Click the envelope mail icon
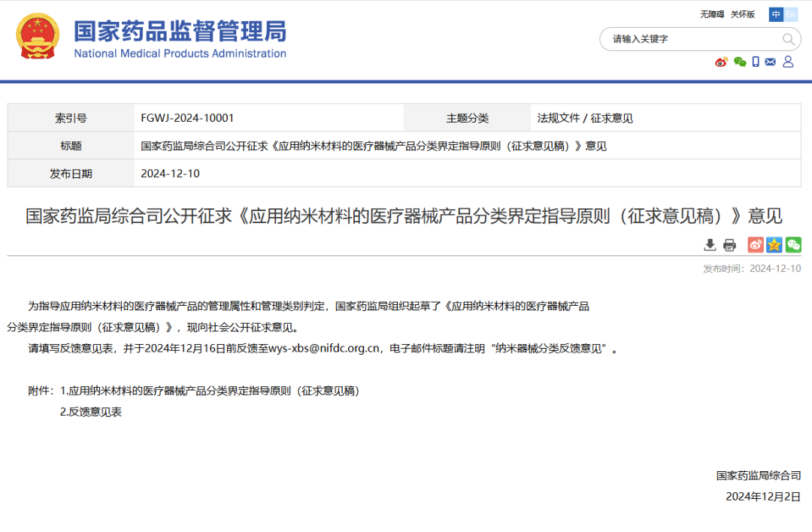The width and height of the screenshot is (812, 532). pos(771,62)
